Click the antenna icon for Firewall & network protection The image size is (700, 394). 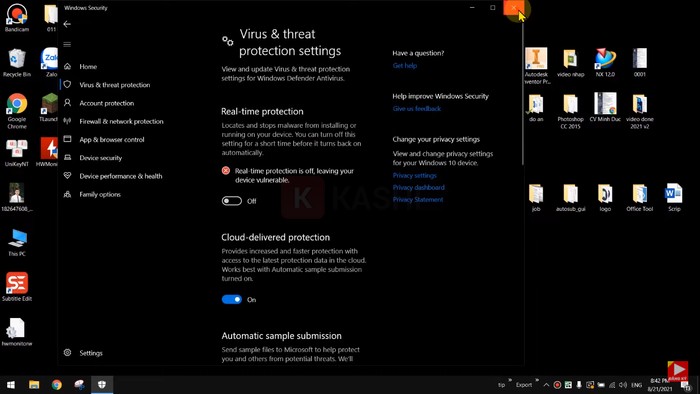click(67, 121)
